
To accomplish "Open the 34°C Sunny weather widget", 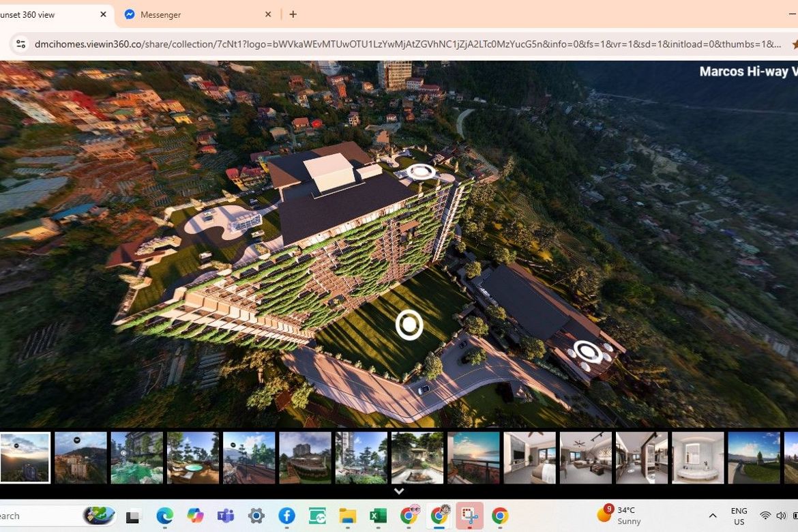I will (x=619, y=515).
